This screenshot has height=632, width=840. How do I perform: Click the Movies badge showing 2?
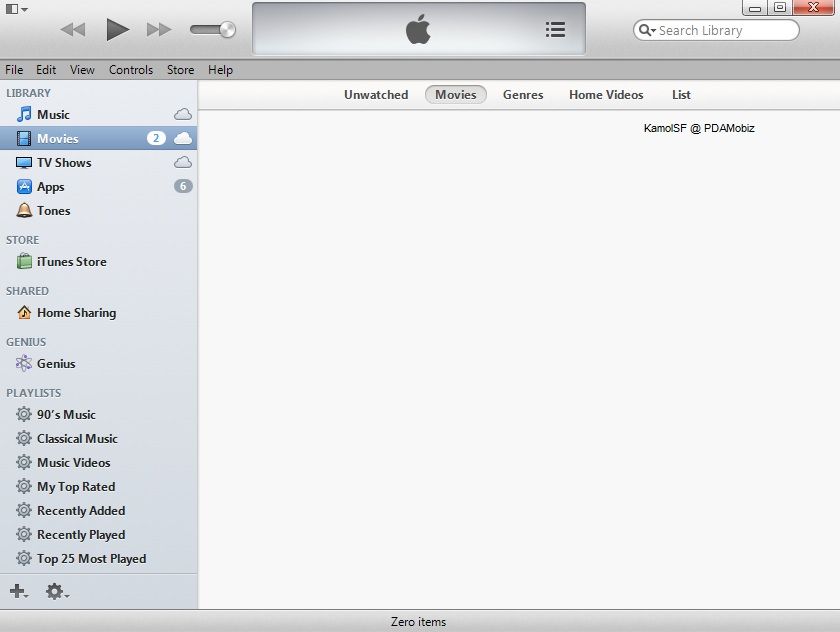[x=156, y=138]
